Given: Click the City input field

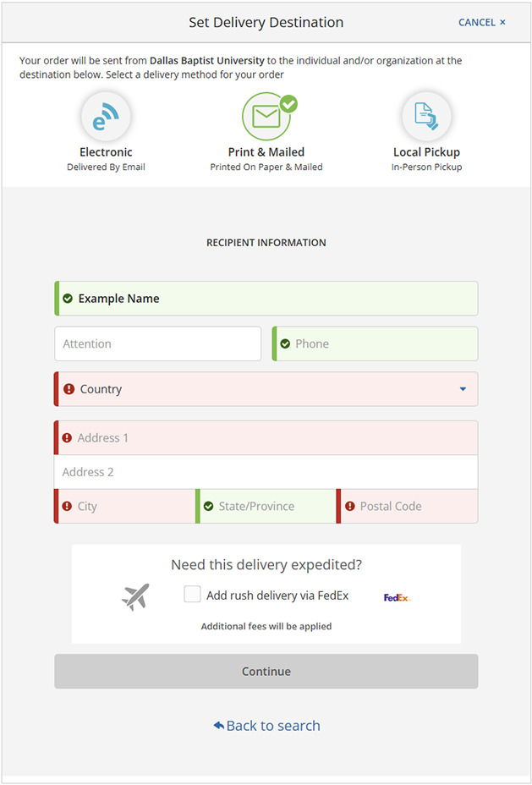Looking at the screenshot, I should (131, 506).
